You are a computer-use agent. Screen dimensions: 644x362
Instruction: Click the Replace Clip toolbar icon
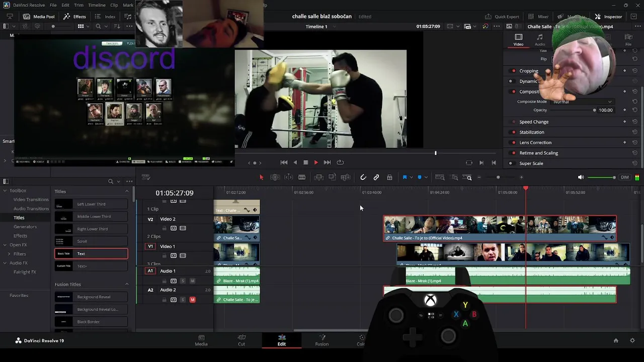(346, 177)
